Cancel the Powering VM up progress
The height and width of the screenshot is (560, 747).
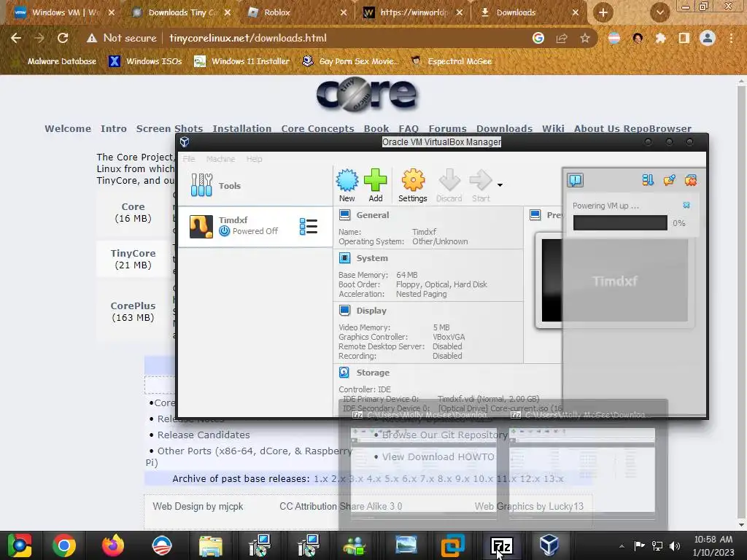(686, 205)
